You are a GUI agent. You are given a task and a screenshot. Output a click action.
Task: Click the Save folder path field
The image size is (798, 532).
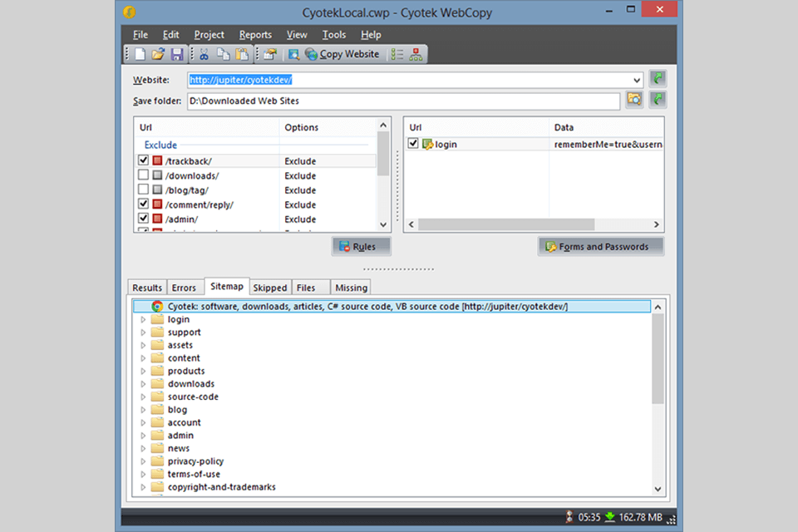pyautogui.click(x=404, y=101)
